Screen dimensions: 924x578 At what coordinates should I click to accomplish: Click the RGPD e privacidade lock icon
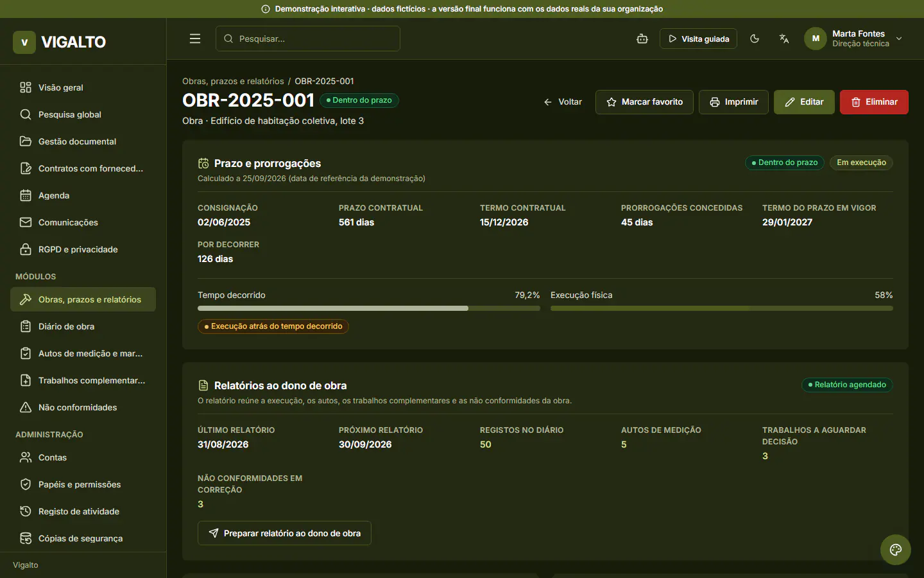point(26,249)
